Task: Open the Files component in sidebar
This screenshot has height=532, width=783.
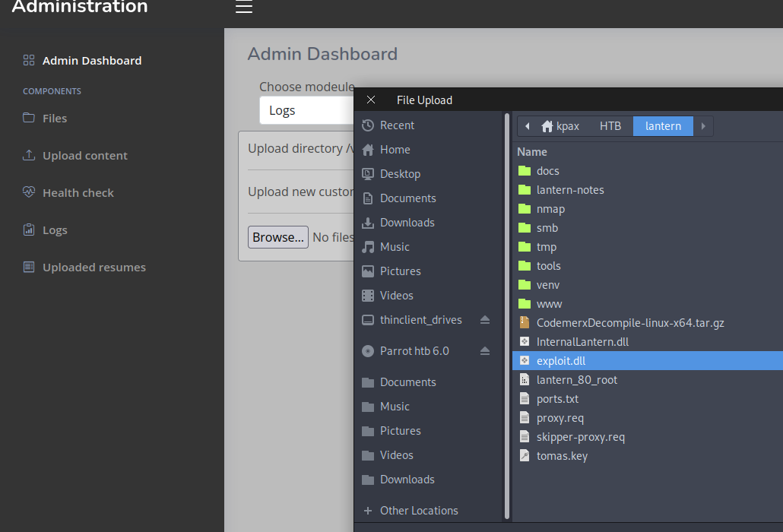Action: (54, 119)
